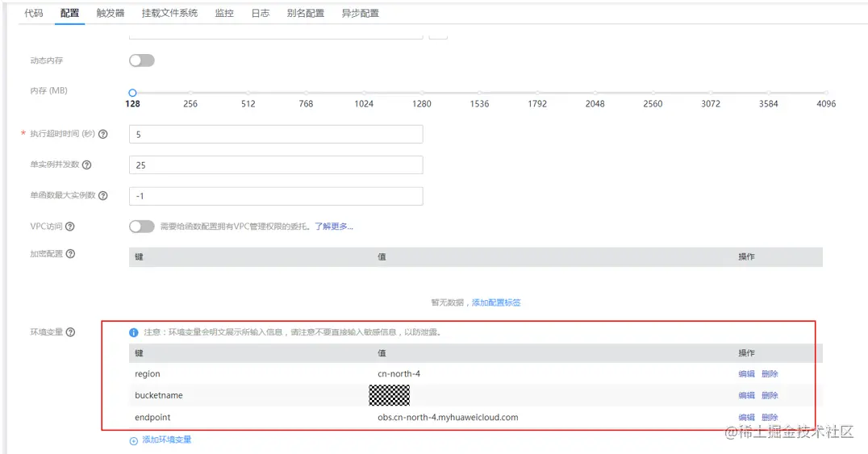Set memory slider to 1024
Viewport: 868px width, 454px height.
click(364, 93)
